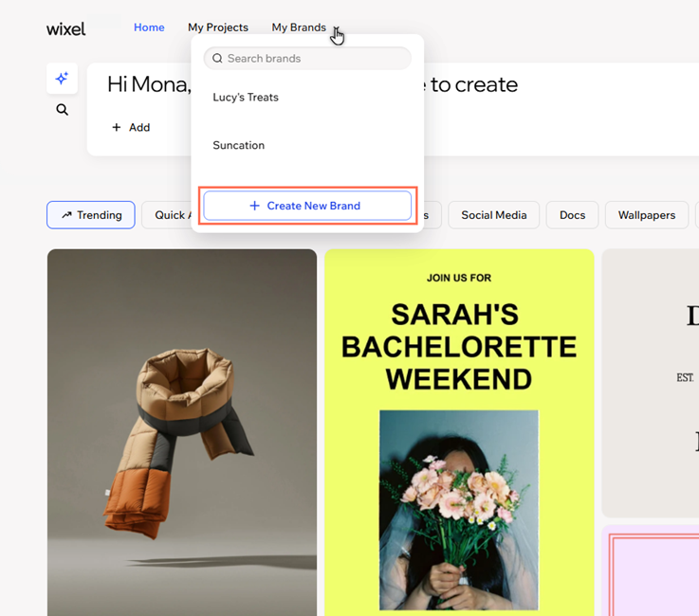This screenshot has height=616, width=699.
Task: Click the Wixel logo
Action: (66, 29)
